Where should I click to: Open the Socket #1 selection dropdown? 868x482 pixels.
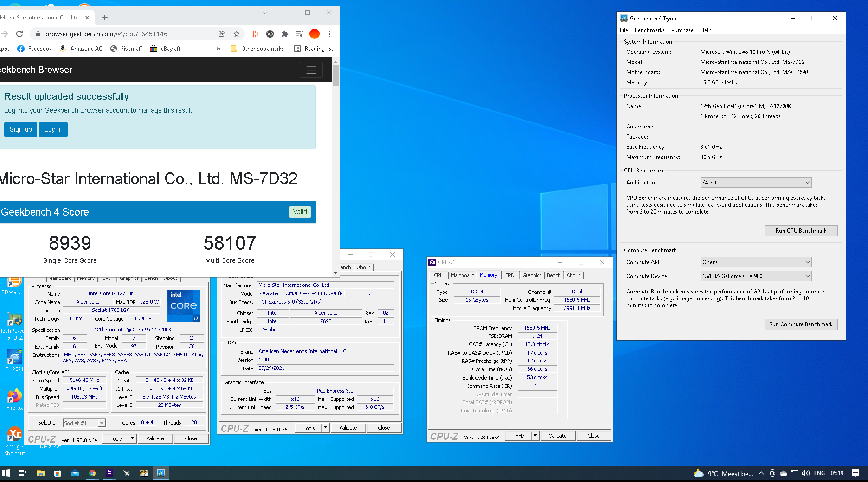point(84,423)
